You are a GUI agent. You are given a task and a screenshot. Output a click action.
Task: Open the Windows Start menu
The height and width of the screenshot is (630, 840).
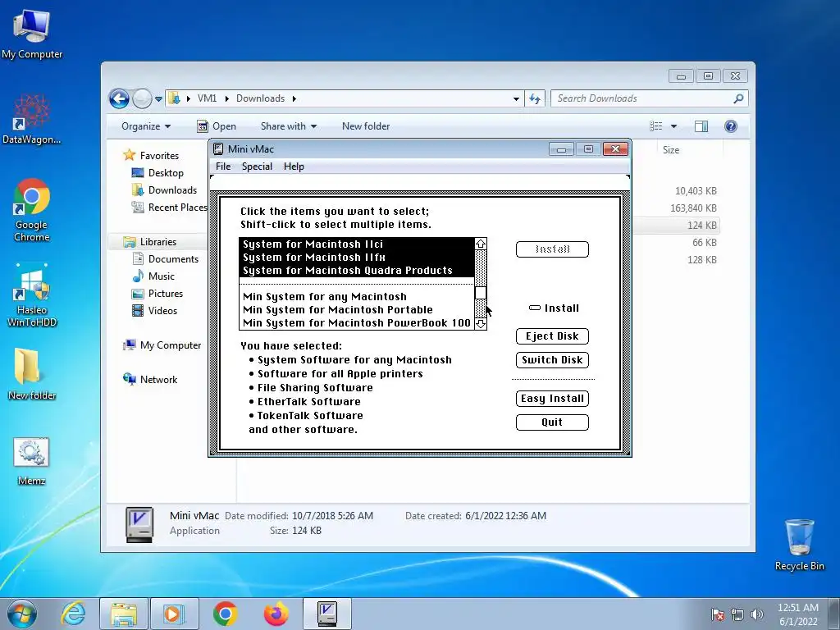coord(22,614)
